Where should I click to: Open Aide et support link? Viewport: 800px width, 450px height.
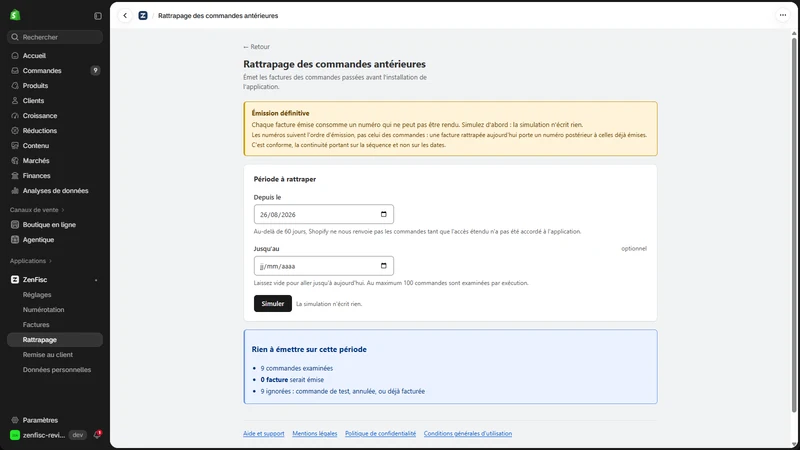264,434
